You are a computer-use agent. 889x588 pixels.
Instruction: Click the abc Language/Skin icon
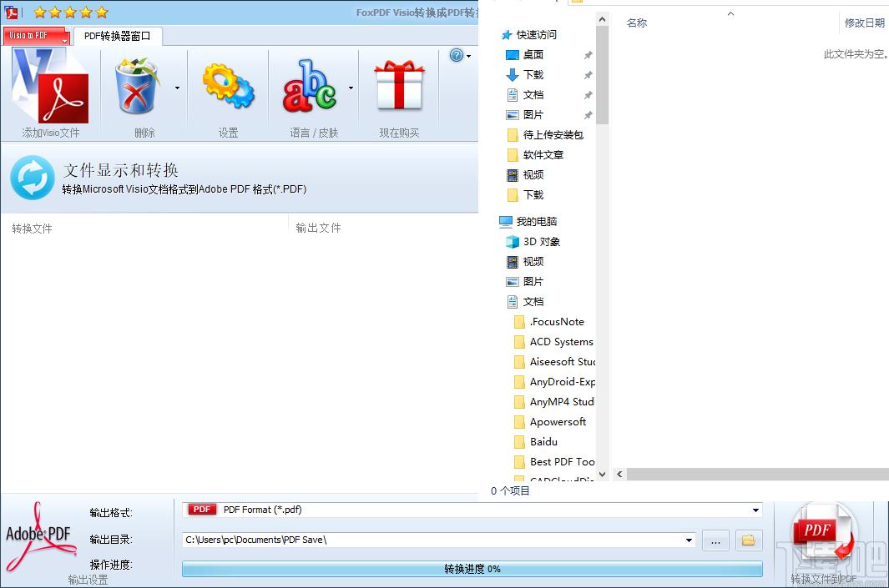(310, 86)
